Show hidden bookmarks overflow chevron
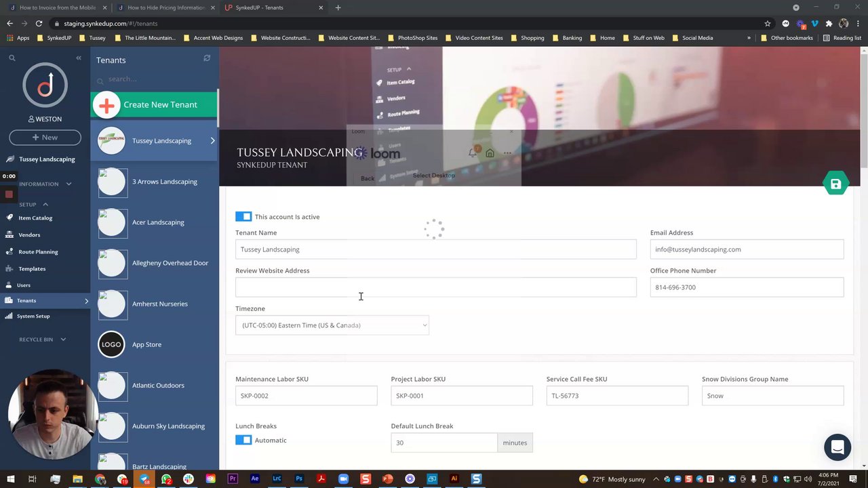Image resolution: width=868 pixels, height=488 pixels. [x=749, y=38]
